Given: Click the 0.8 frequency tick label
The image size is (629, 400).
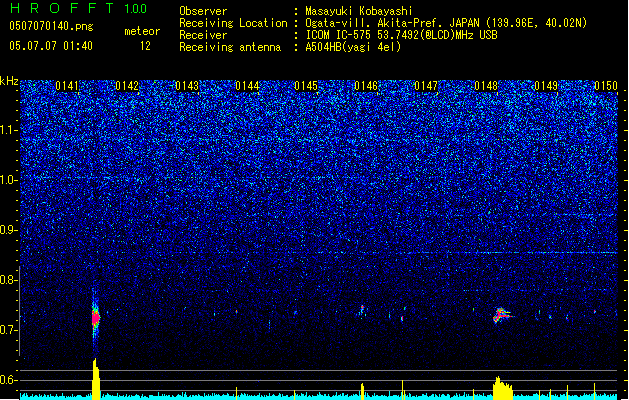Looking at the screenshot, I should pos(9,280).
